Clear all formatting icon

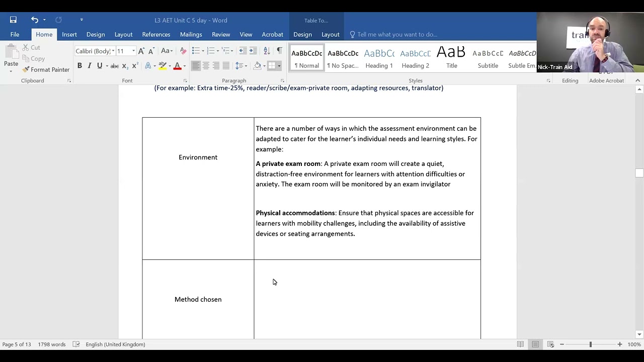pyautogui.click(x=183, y=51)
